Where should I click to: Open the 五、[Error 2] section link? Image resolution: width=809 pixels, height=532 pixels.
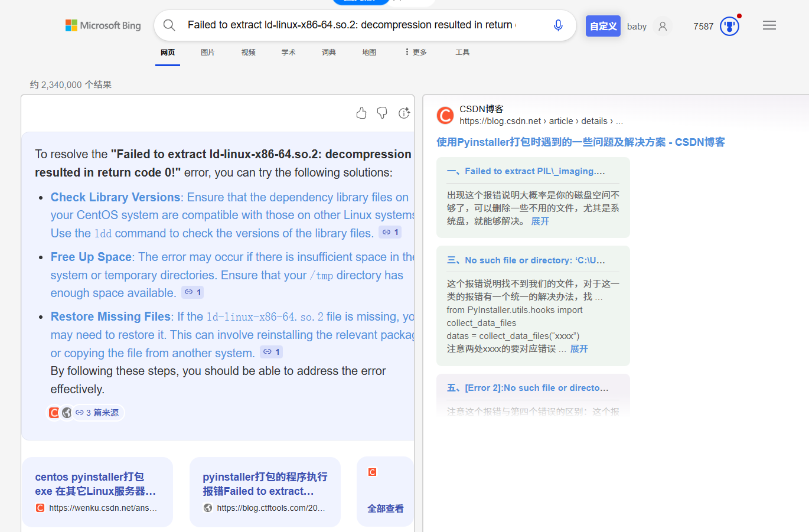click(528, 388)
